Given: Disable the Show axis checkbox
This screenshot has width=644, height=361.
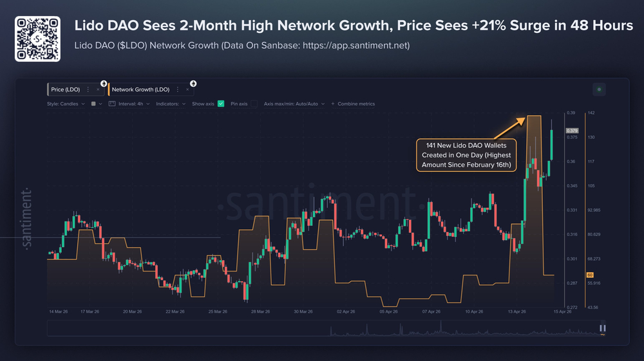Looking at the screenshot, I should tap(221, 104).
